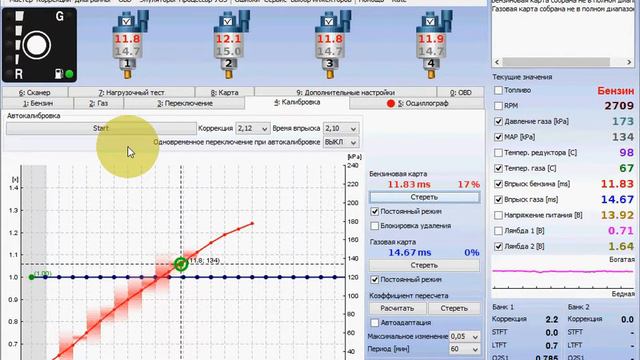Image resolution: width=640 pixels, height=360 pixels.
Task: Click injector 4 icon
Action: point(433,44)
